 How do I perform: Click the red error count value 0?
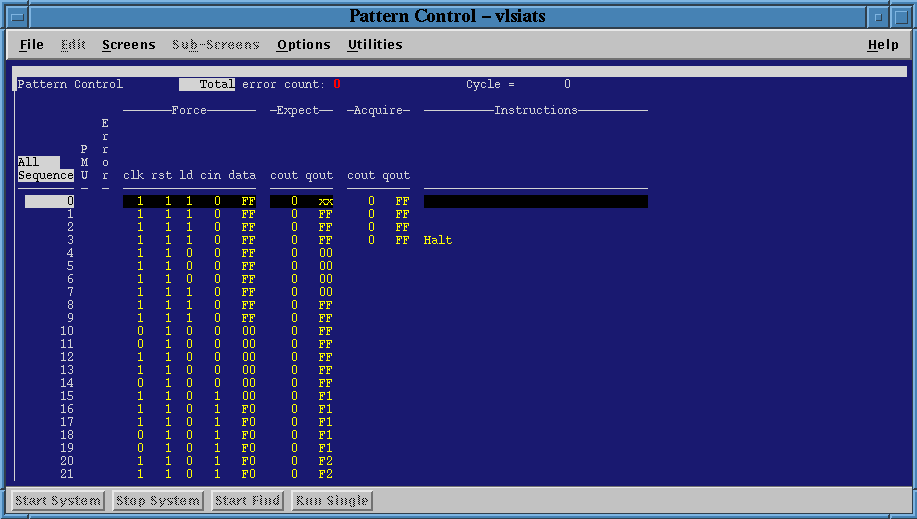click(337, 84)
